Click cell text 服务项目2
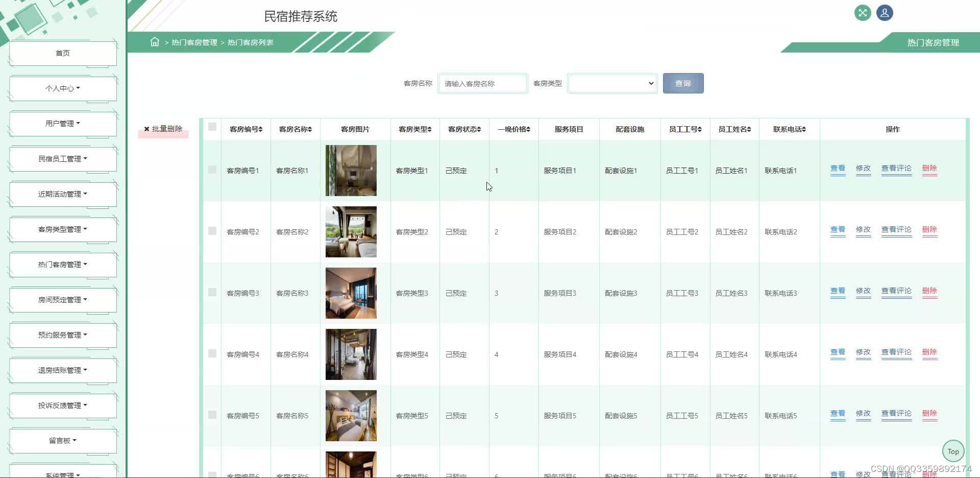This screenshot has height=478, width=980. pyautogui.click(x=560, y=232)
